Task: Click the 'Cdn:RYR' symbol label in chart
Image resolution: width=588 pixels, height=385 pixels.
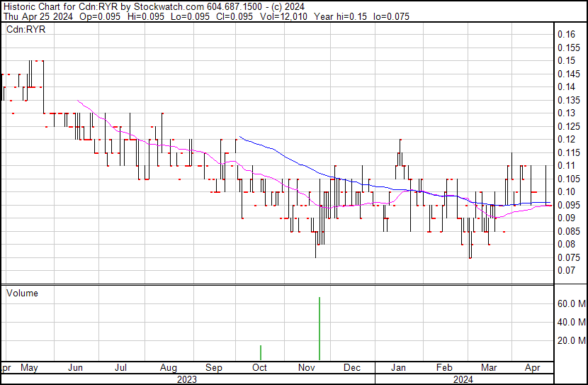Action: pyautogui.click(x=26, y=29)
